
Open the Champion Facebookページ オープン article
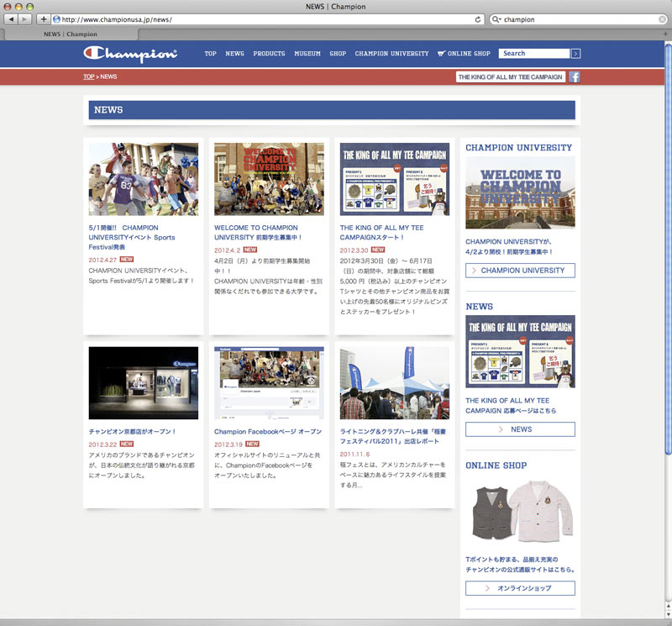point(267,432)
